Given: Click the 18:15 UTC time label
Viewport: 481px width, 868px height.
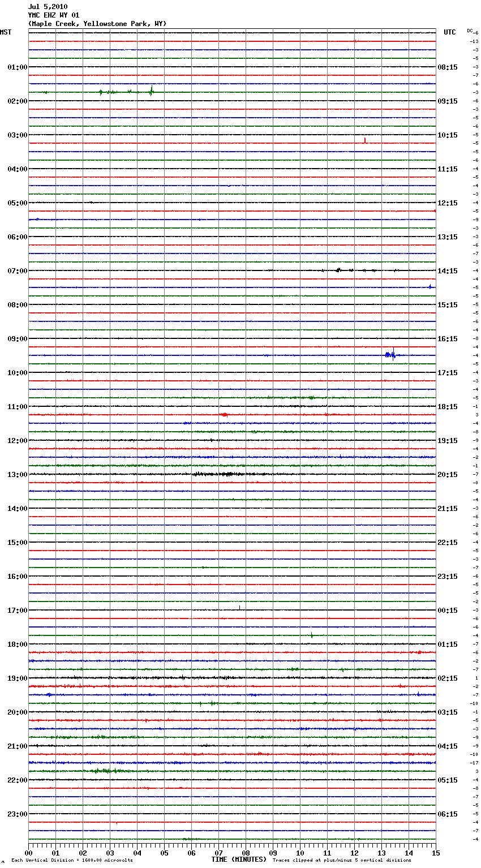Looking at the screenshot, I should coord(448,407).
